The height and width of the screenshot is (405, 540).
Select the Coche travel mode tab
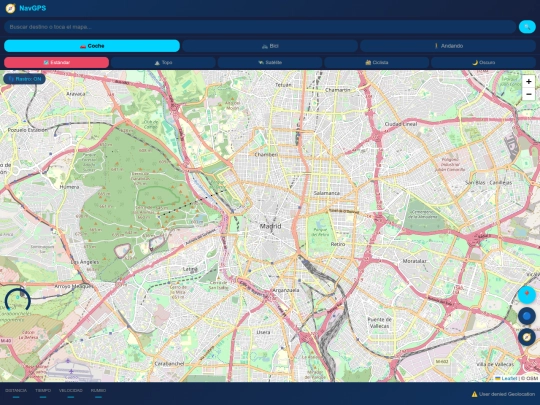92,46
